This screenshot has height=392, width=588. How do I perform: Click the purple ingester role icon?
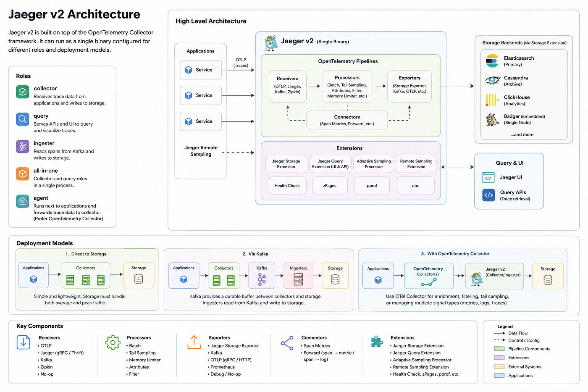tap(23, 147)
